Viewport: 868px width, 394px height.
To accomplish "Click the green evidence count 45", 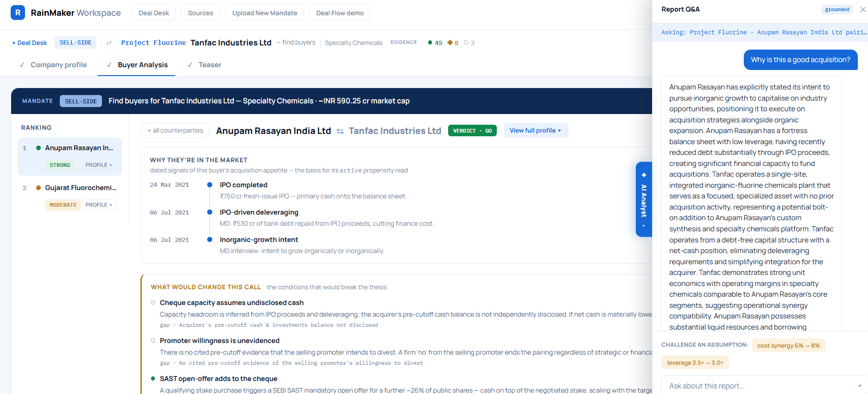I will click(x=435, y=43).
